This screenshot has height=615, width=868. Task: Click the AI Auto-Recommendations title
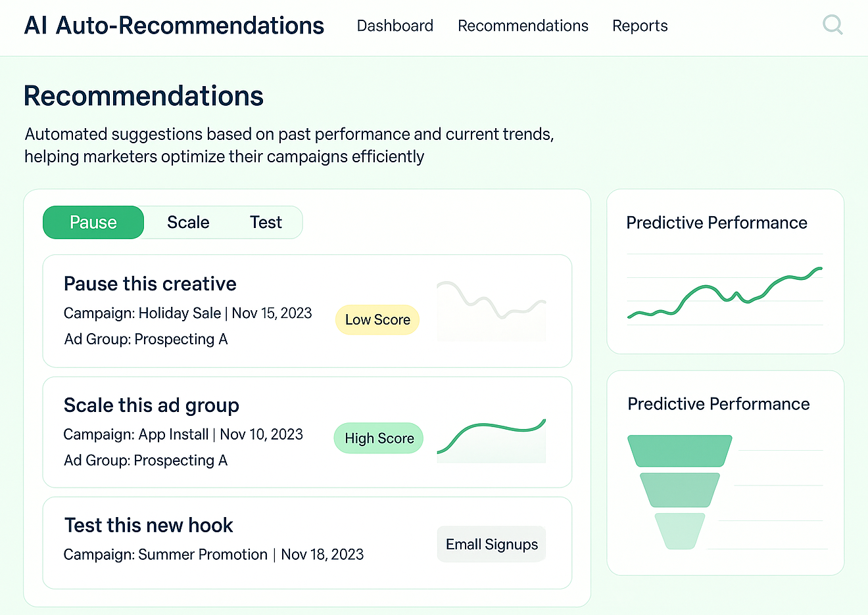pyautogui.click(x=174, y=26)
